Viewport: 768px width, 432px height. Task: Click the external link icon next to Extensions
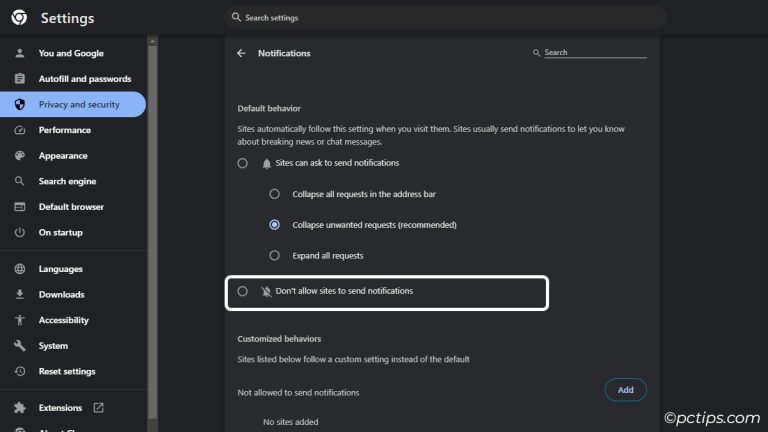tap(98, 408)
